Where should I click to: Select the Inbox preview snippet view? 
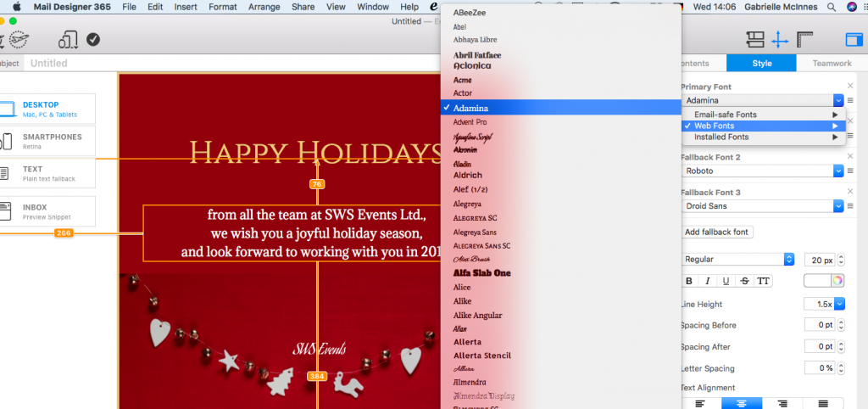click(x=47, y=211)
